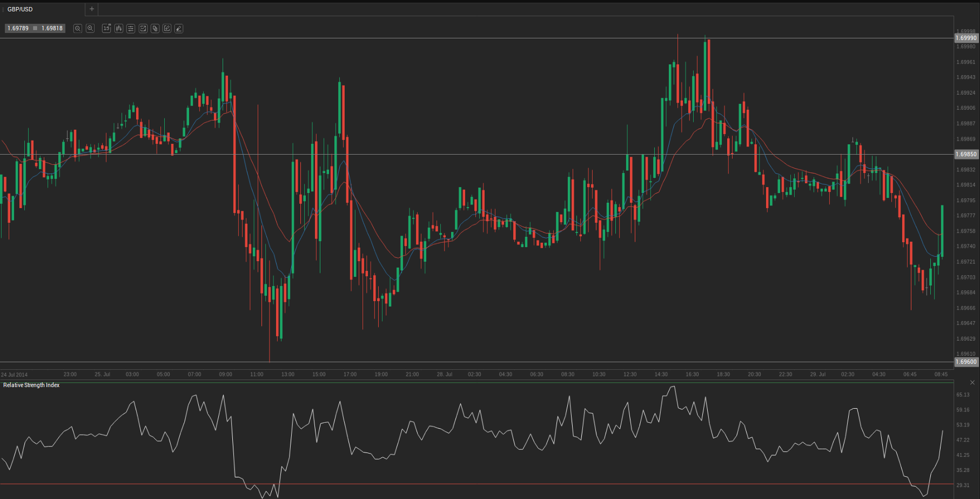Close the Relative Strength Index panel

(972, 383)
